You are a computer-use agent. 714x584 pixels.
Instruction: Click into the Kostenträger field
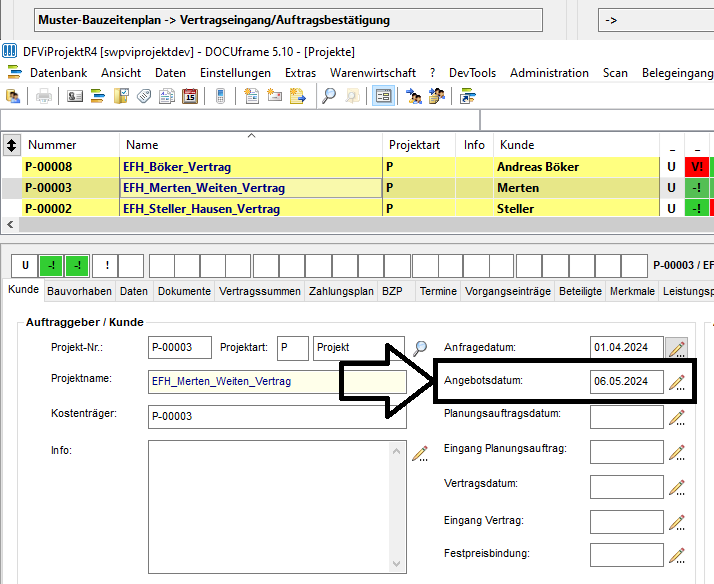coord(277,416)
